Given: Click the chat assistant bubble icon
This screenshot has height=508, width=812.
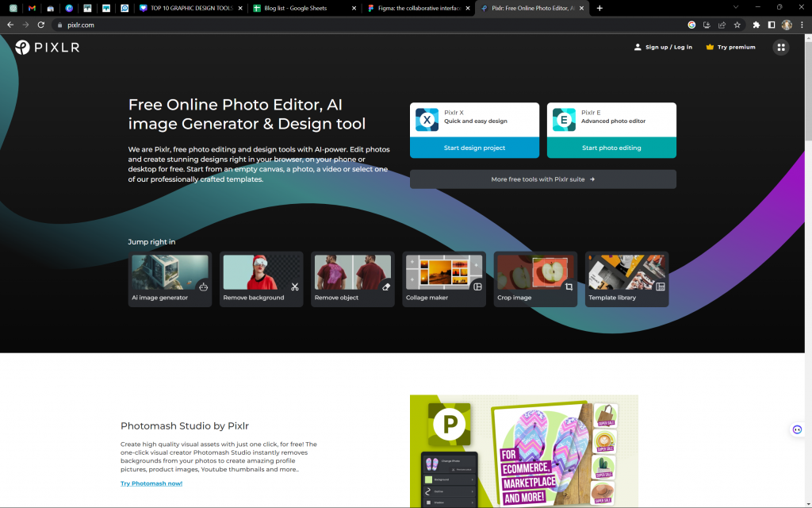Looking at the screenshot, I should [797, 429].
